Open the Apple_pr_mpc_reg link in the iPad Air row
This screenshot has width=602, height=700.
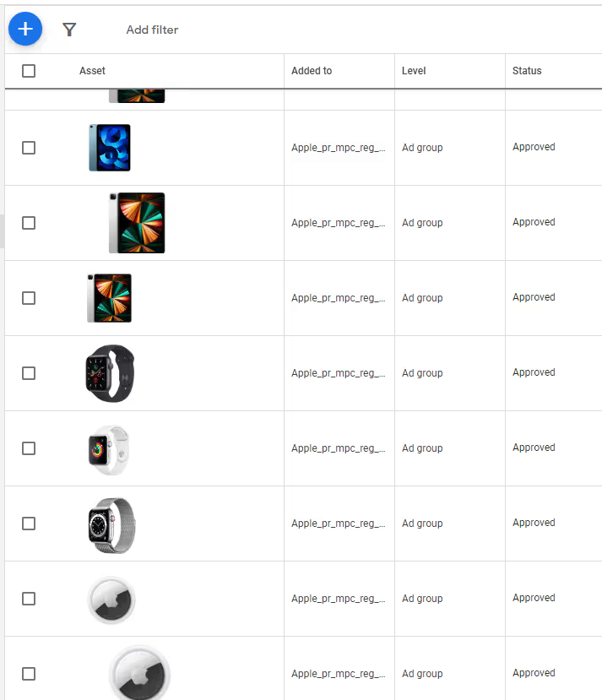pyautogui.click(x=339, y=148)
